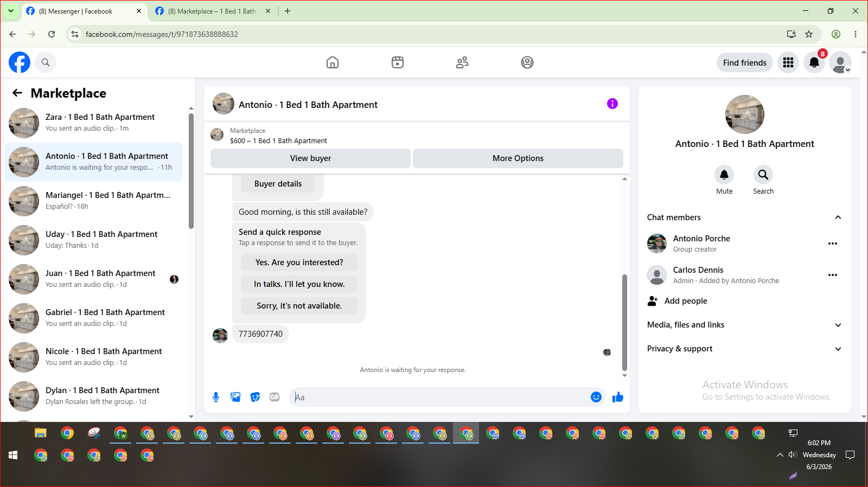Switch to Messenger | Facebook tab

click(x=85, y=11)
